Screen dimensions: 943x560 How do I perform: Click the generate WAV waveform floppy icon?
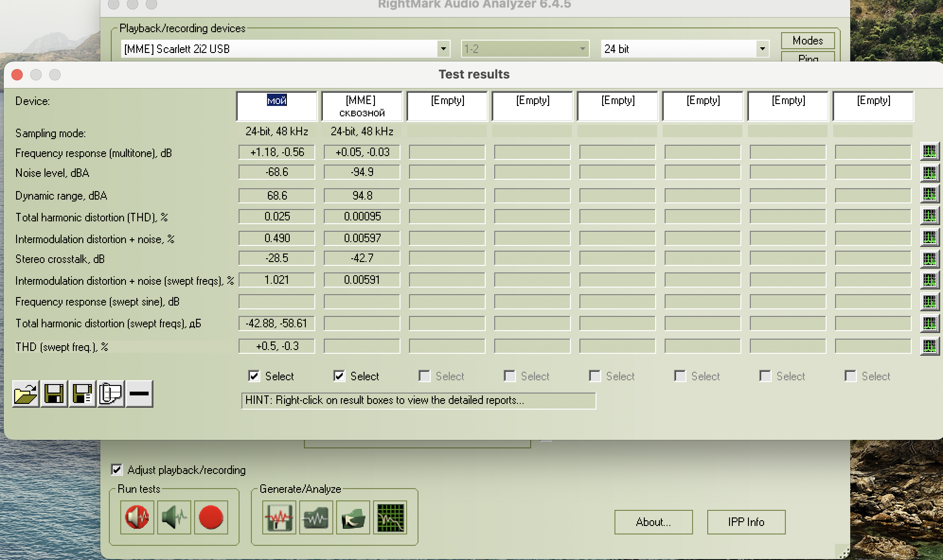pos(279,517)
